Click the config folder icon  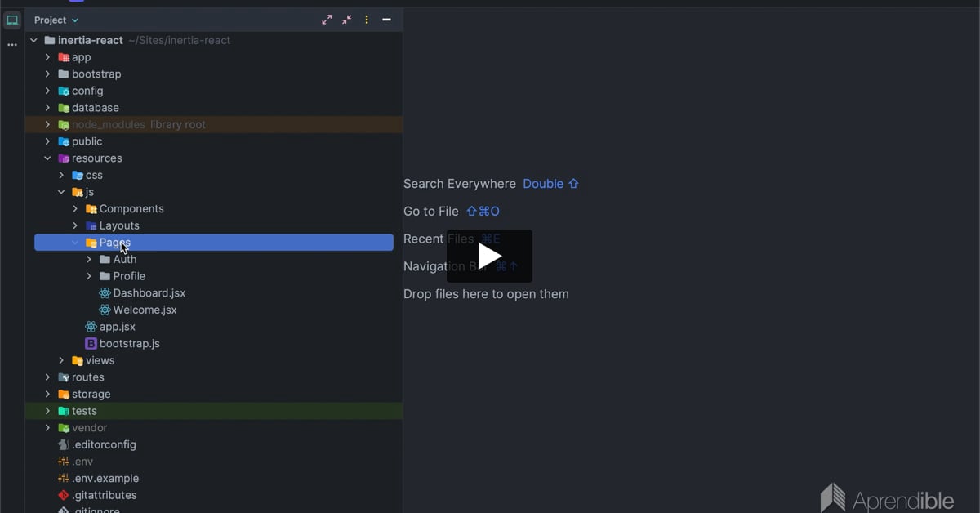pyautogui.click(x=64, y=91)
